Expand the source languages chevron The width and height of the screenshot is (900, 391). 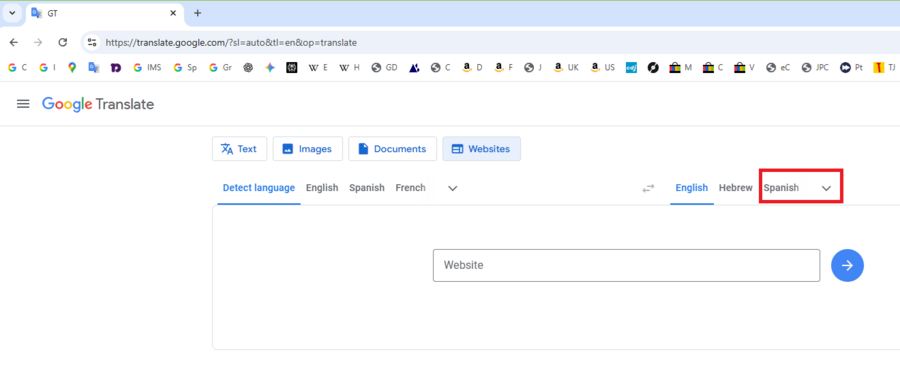452,188
